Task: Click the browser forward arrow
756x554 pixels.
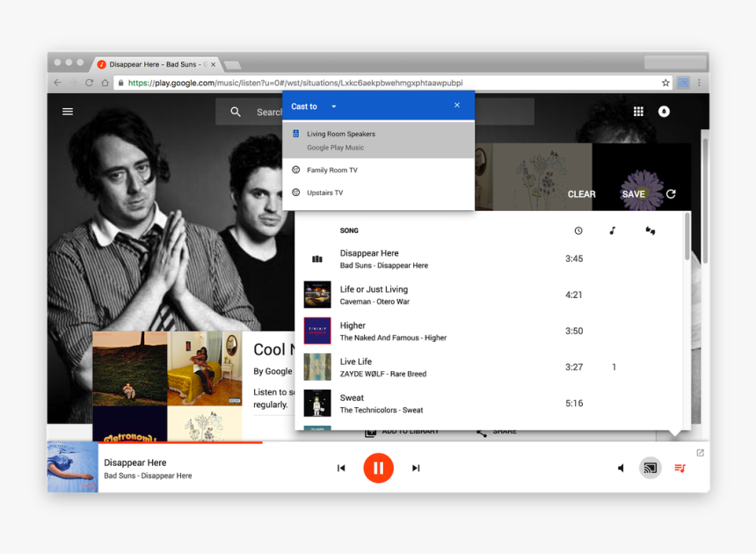Action: tap(73, 83)
